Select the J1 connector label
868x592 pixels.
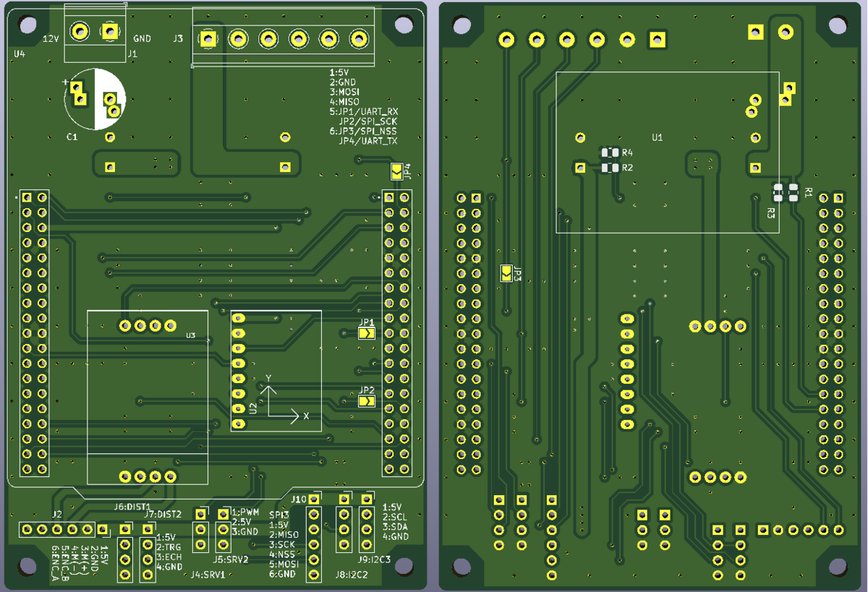132,54
